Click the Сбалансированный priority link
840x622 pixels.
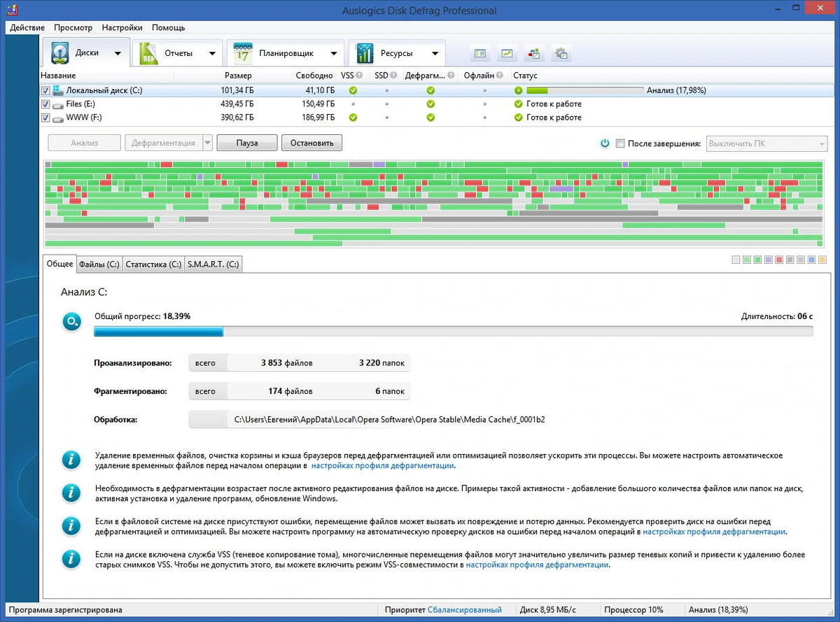[465, 610]
